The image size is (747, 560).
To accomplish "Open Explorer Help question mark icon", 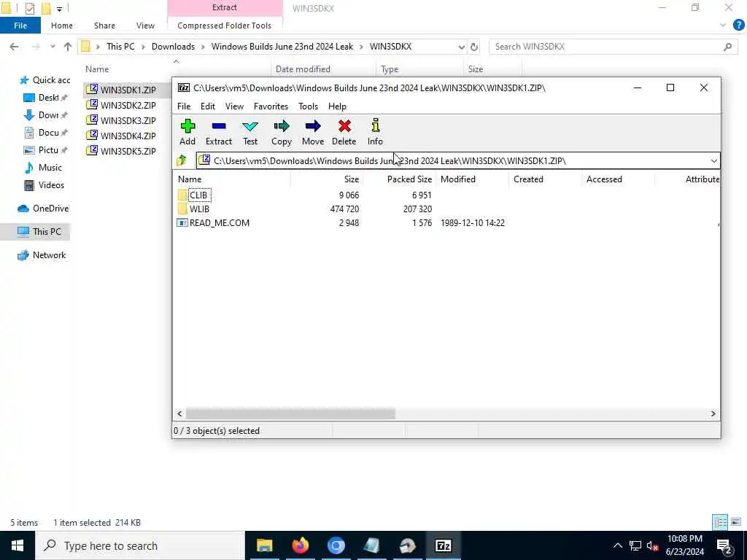I will [738, 26].
